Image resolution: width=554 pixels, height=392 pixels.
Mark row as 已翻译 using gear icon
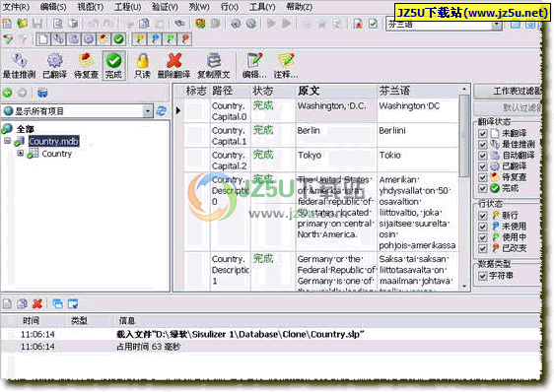click(x=54, y=65)
